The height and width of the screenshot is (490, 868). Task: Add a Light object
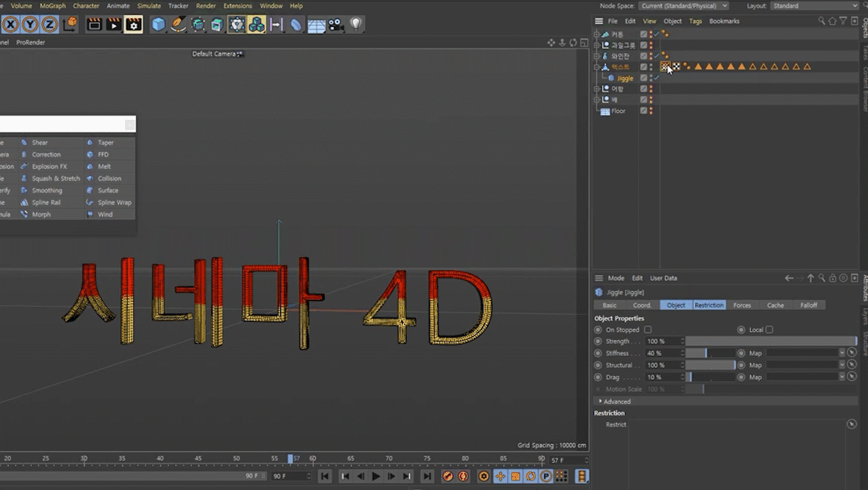coord(356,25)
